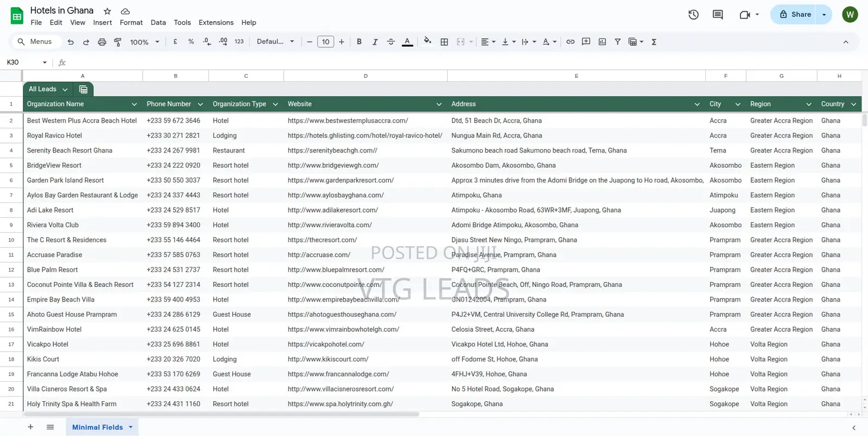Click the table view icon beside All Leads

[x=84, y=89]
